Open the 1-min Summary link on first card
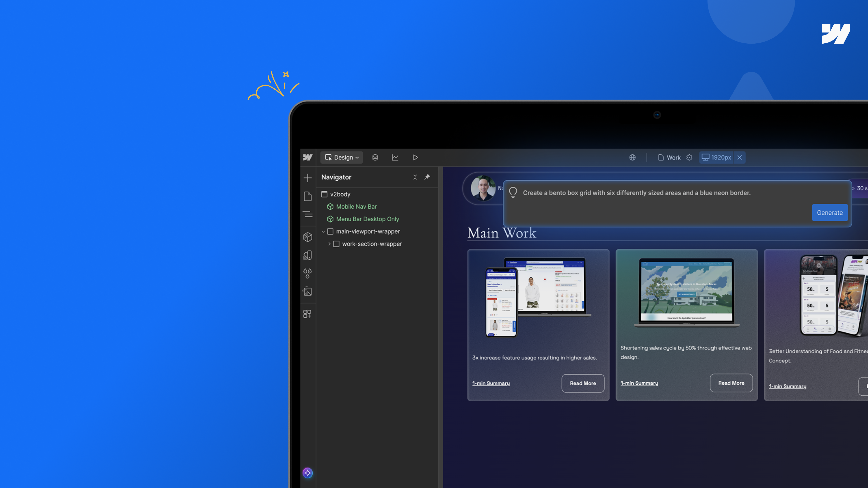The height and width of the screenshot is (488, 868). (x=491, y=383)
